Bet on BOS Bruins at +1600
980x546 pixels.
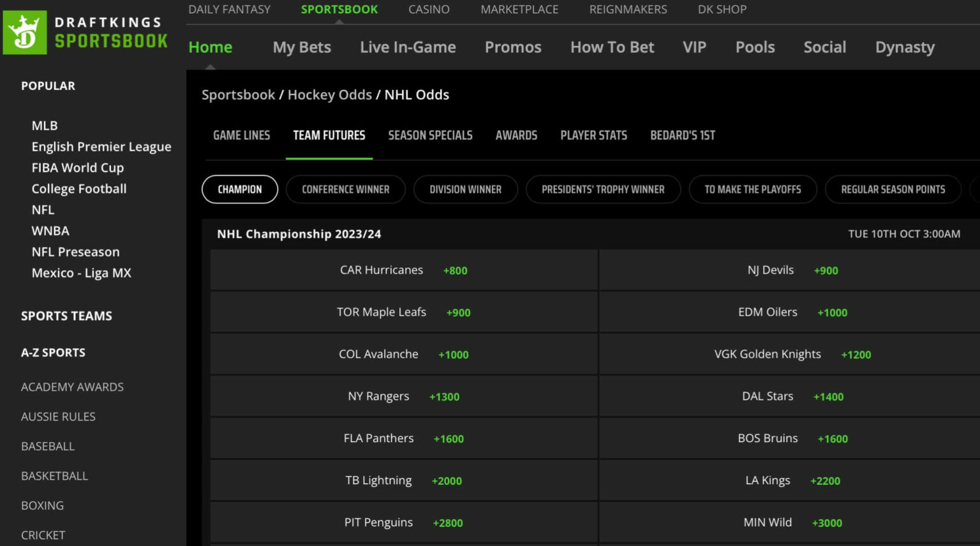coord(790,439)
